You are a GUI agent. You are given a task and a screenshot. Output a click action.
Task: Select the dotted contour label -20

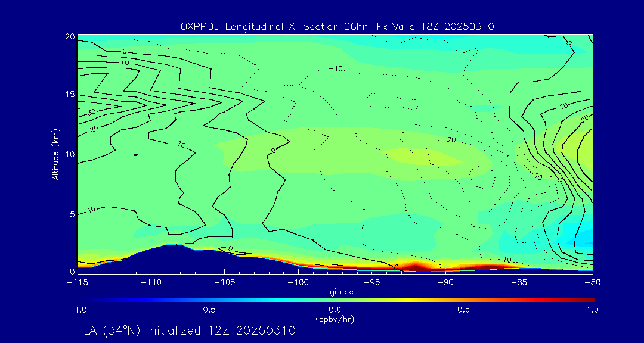tap(449, 141)
